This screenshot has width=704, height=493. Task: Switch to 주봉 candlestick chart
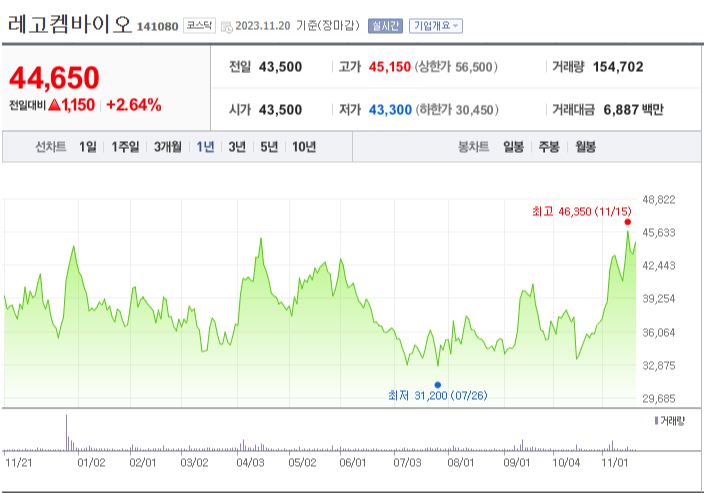coord(549,147)
